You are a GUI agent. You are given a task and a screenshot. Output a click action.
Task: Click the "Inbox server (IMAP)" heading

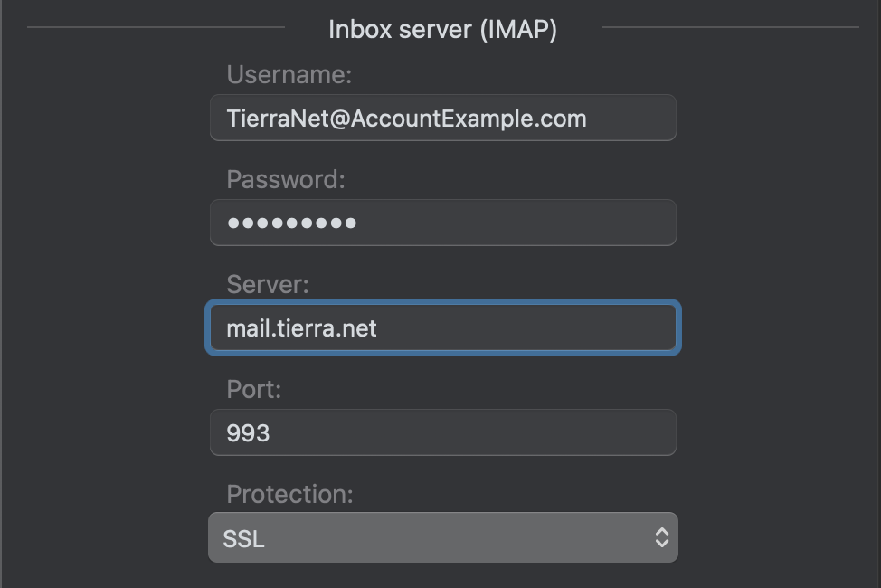click(442, 29)
